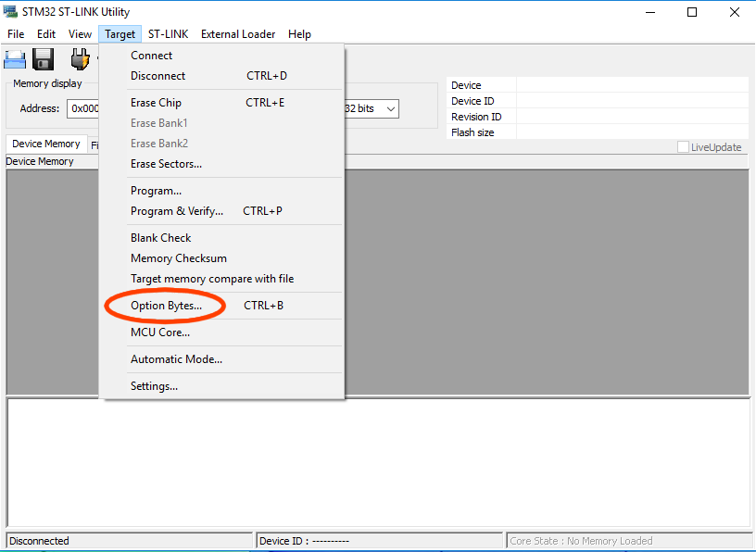Choose Memory Checksum from the menu
The width and height of the screenshot is (756, 552).
point(178,257)
